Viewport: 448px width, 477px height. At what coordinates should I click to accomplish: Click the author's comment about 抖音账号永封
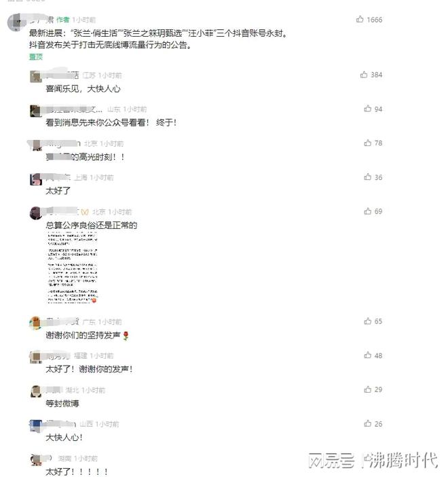[x=158, y=39]
